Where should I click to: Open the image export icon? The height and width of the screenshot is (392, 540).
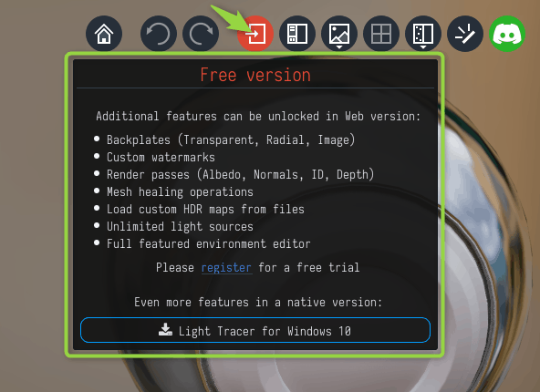(x=339, y=34)
